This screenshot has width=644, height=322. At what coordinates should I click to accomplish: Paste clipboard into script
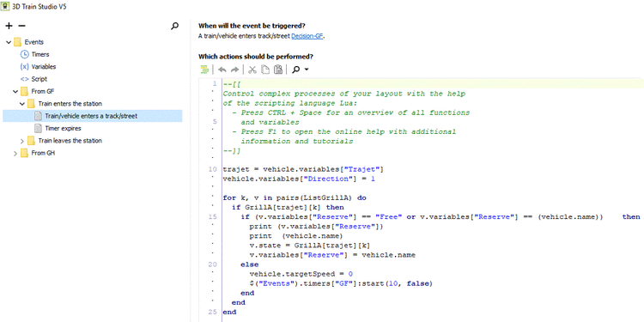click(278, 70)
